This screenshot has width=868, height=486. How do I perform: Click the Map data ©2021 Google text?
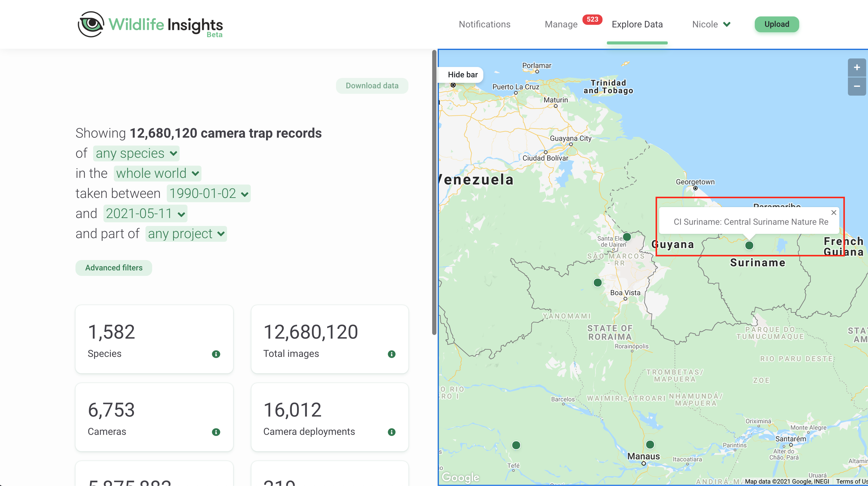click(x=787, y=481)
